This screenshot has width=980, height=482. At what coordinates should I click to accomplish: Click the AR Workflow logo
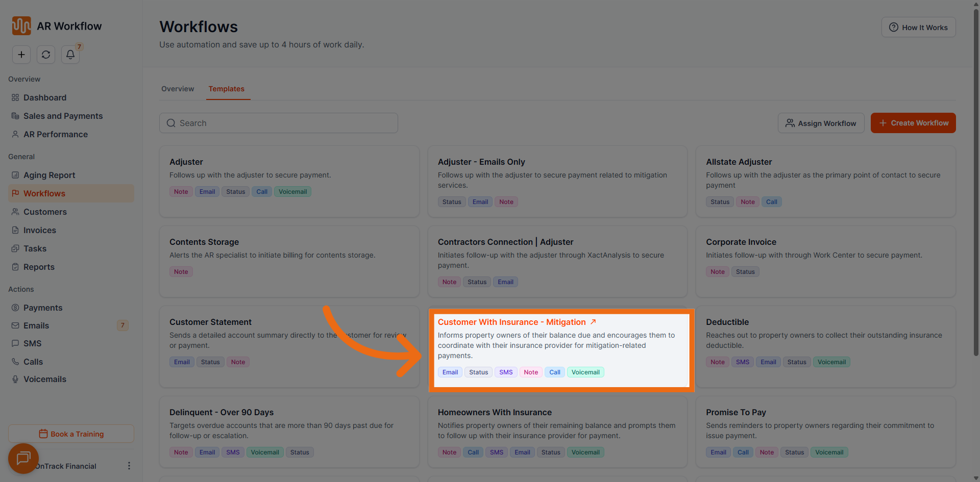(21, 26)
